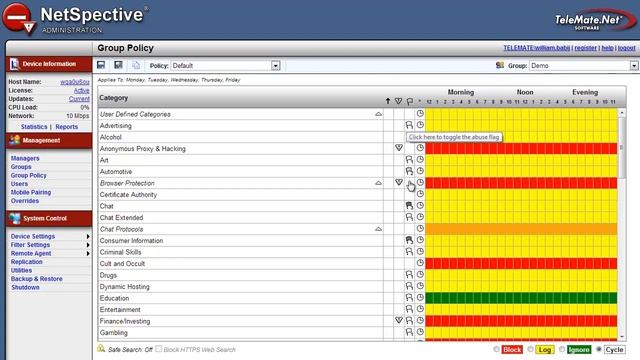Viewport: 640px width, 360px height.
Task: Click the Group icon beside the Group dropdown
Action: pyautogui.click(x=500, y=65)
